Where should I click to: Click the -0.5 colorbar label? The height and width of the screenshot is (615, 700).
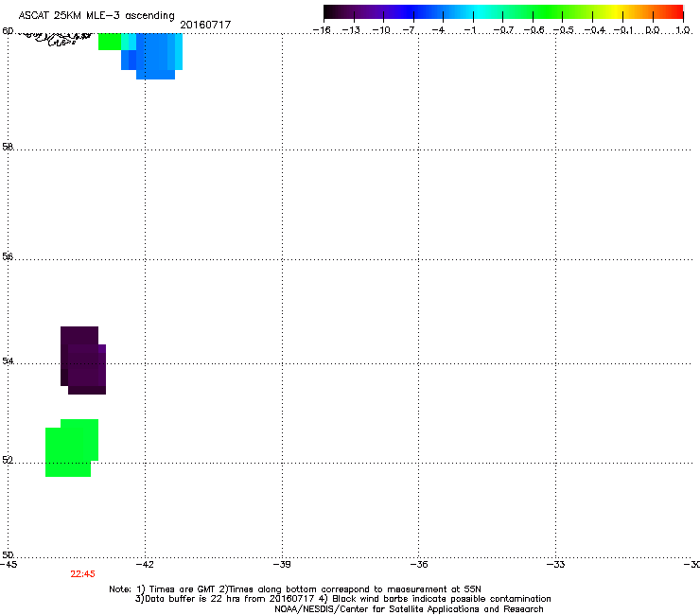(563, 30)
